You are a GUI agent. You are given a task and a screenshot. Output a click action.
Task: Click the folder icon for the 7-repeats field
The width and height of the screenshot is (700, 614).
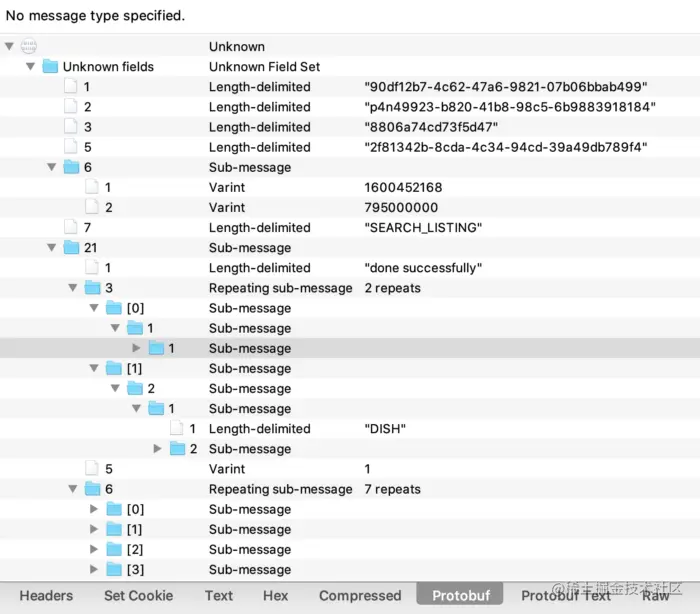click(93, 489)
